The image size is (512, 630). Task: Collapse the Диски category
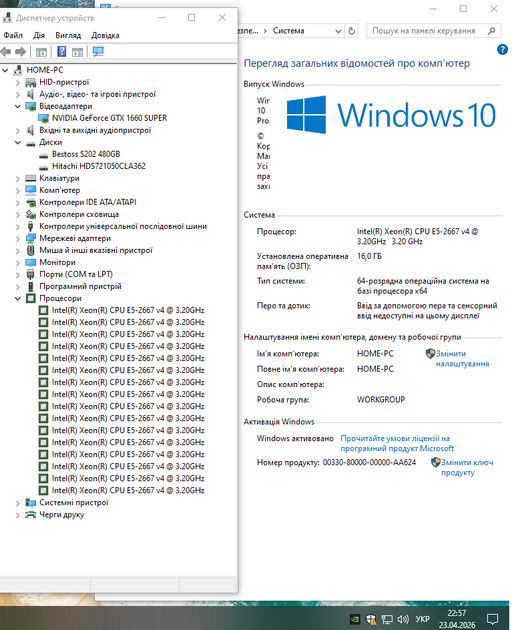tap(17, 142)
